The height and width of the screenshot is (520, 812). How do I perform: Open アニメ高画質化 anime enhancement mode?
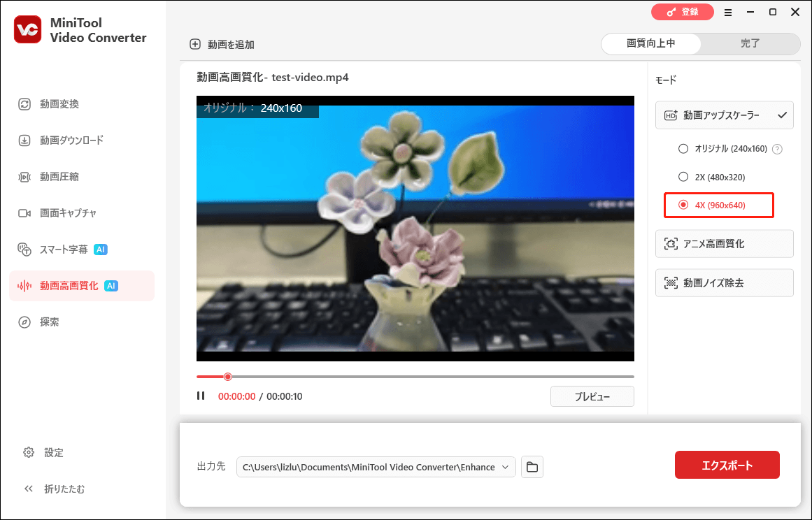(x=724, y=243)
